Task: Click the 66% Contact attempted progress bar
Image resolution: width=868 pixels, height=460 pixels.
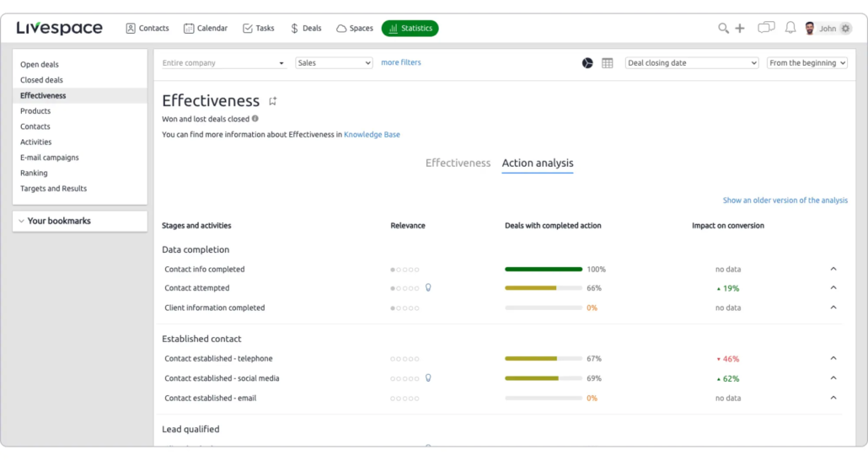Action: (x=543, y=288)
